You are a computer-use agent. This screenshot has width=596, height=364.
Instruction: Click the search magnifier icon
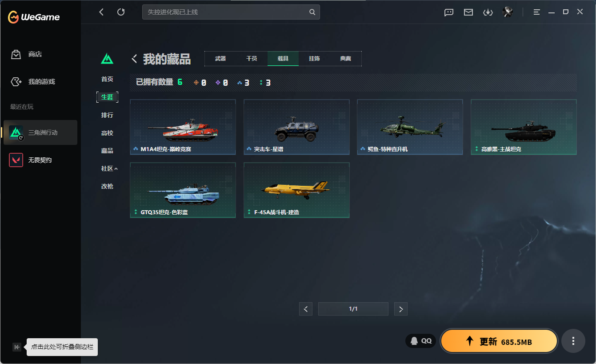(312, 12)
